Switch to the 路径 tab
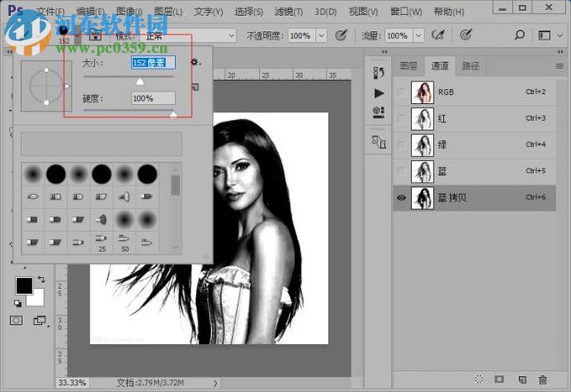Image resolution: width=571 pixels, height=392 pixels. click(x=471, y=65)
